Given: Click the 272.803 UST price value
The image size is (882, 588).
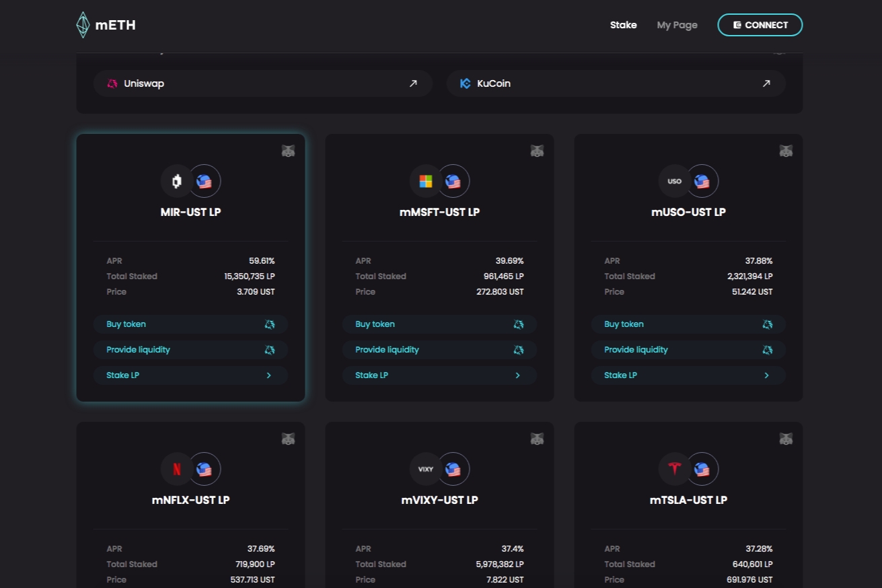Looking at the screenshot, I should [500, 292].
